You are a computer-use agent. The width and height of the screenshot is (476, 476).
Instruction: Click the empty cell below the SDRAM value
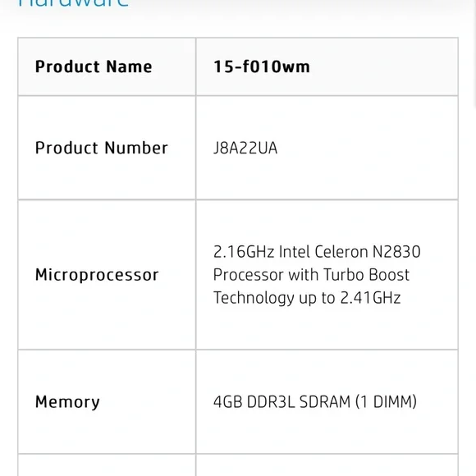pos(327,465)
